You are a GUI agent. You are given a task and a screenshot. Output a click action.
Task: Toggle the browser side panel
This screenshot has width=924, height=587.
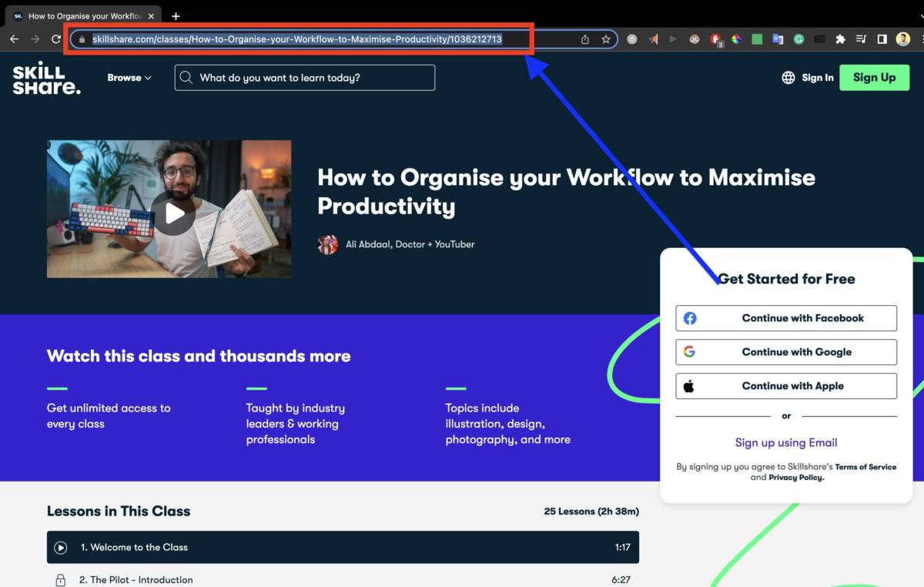pos(882,39)
